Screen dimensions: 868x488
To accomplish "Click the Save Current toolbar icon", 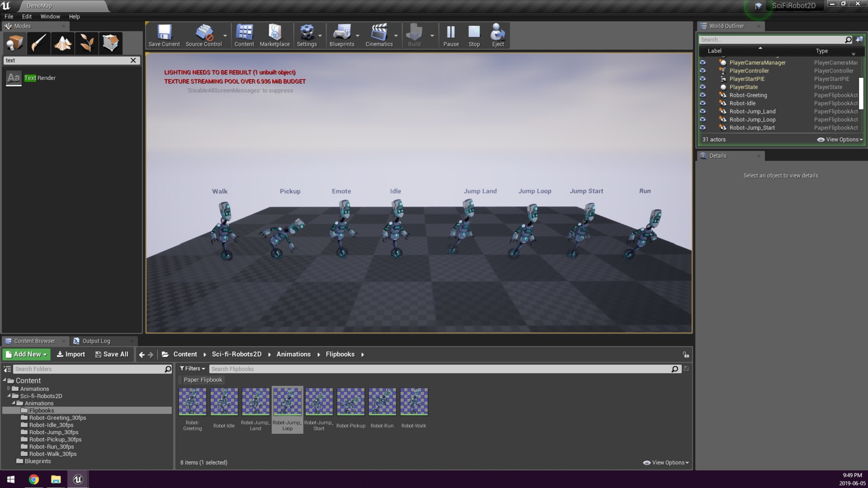I will tap(164, 36).
